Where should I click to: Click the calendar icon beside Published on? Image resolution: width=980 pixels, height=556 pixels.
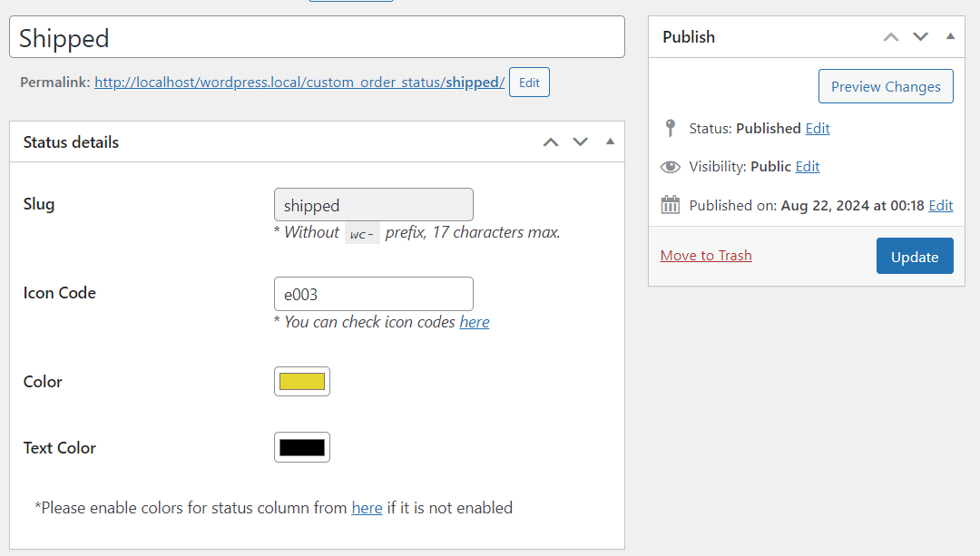671,205
